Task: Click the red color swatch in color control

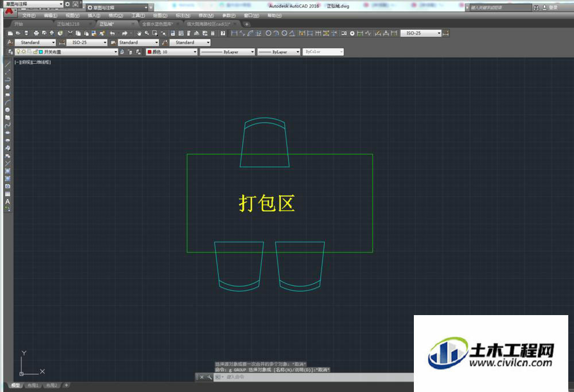Action: 149,52
